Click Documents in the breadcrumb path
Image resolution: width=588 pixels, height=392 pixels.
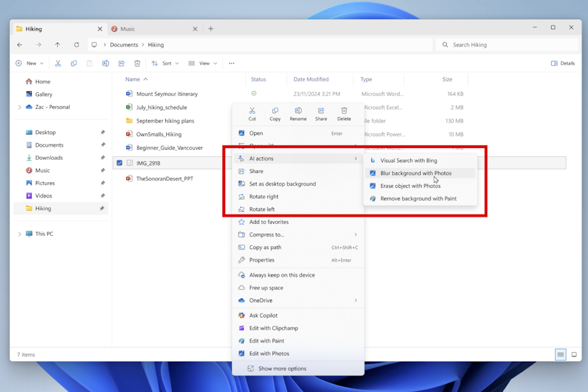tap(124, 45)
